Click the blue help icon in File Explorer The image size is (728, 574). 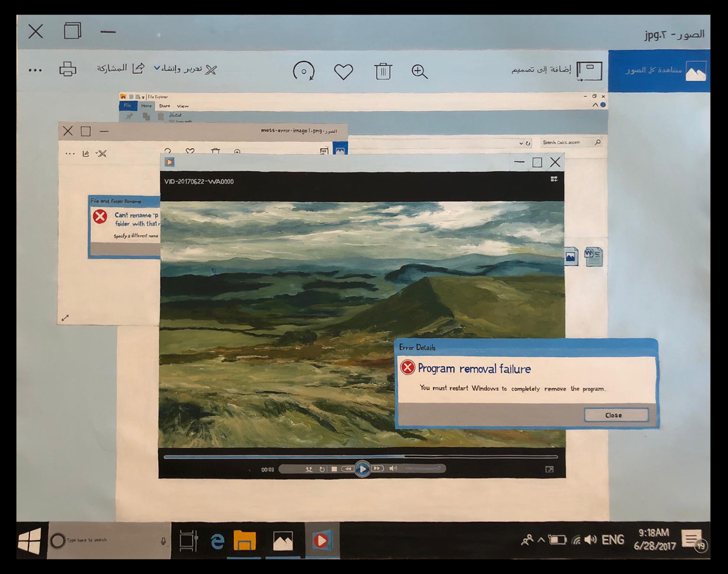click(602, 105)
